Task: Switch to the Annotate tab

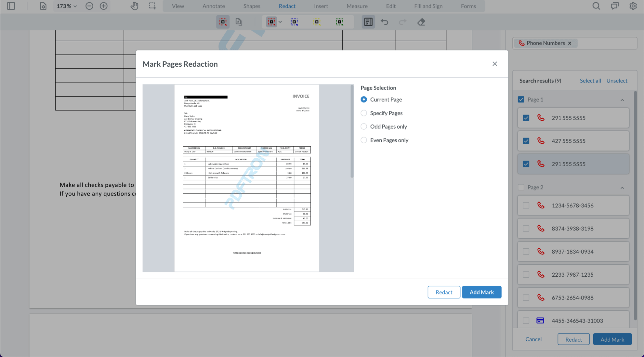Action: pos(213,6)
